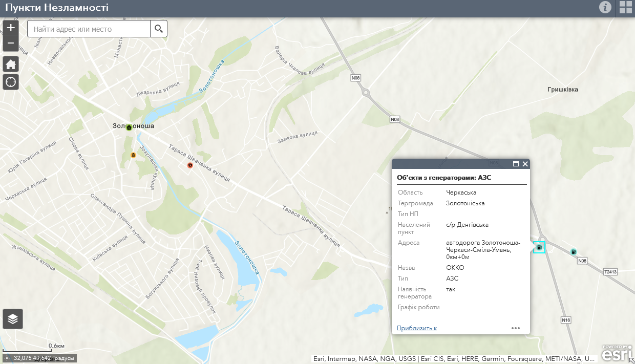This screenshot has width=635, height=364.
Task: Click the coordinates readout '32,075 49,642 Градусы'
Action: click(44, 358)
